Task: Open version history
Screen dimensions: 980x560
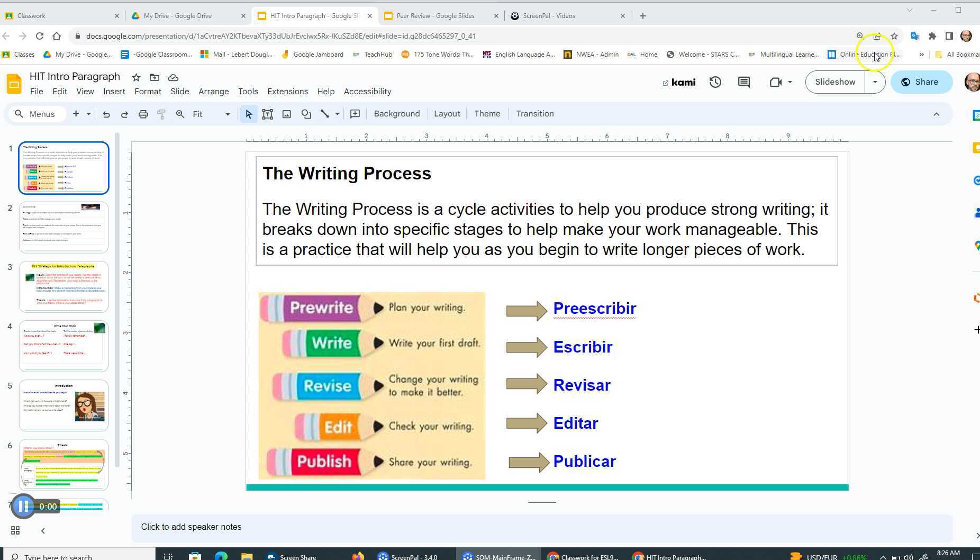Action: point(715,82)
